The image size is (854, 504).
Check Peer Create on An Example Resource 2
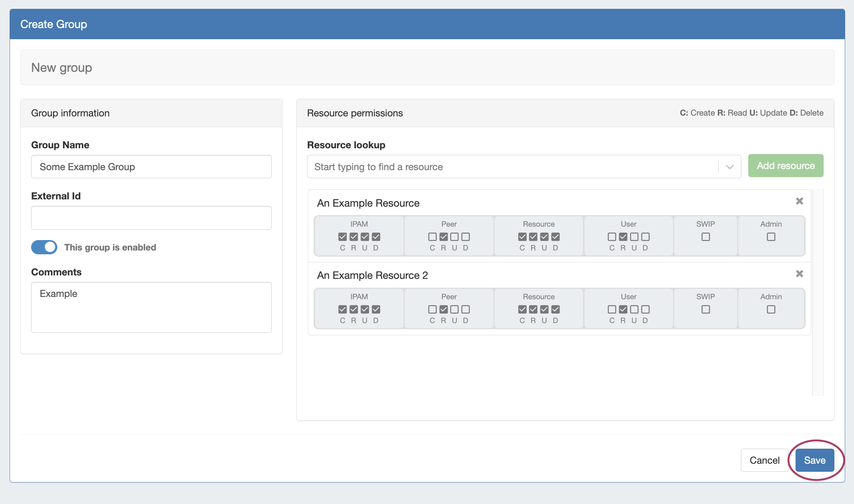(x=432, y=310)
